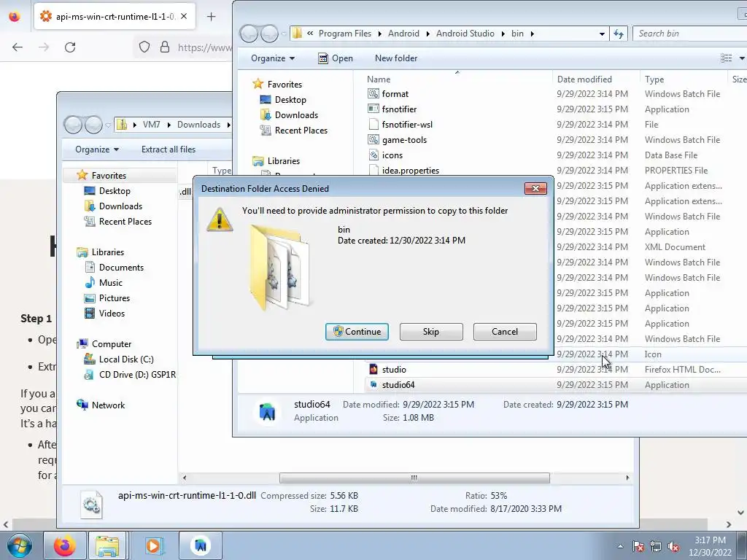Go back in Firefox
The height and width of the screenshot is (560, 747).
point(18,47)
